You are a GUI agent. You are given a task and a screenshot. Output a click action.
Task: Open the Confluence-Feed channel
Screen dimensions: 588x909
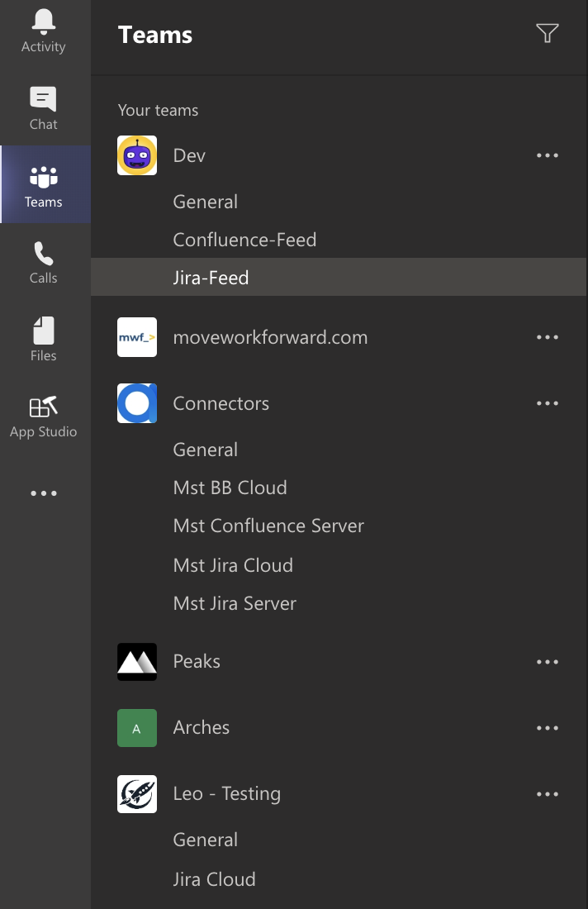pyautogui.click(x=244, y=240)
